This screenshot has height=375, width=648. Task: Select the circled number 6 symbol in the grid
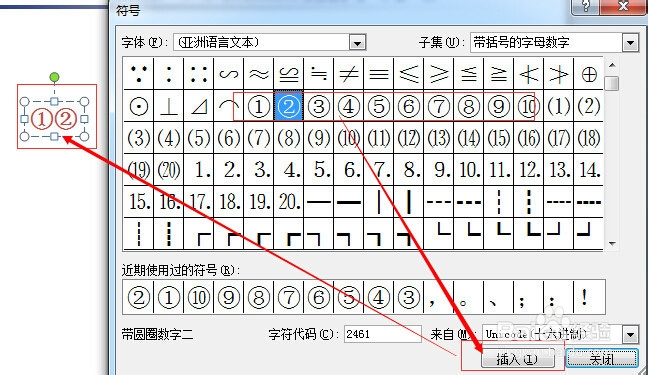point(409,106)
